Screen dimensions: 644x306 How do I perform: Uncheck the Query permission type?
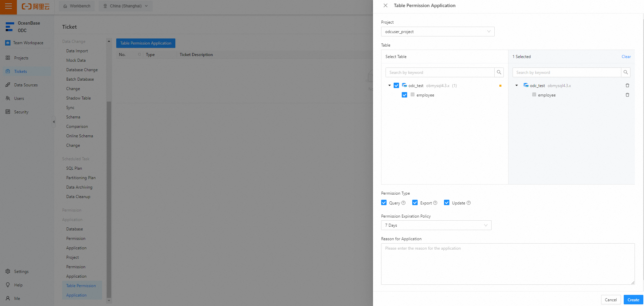pos(384,203)
